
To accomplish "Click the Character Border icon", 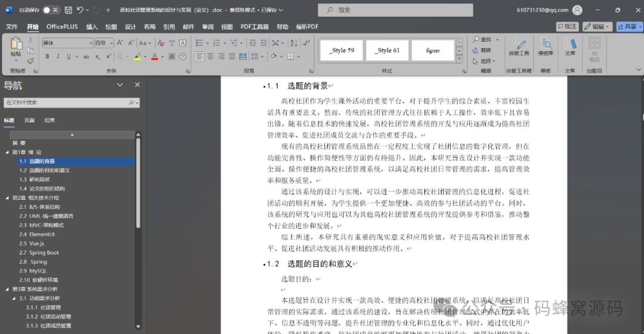I will [x=183, y=43].
